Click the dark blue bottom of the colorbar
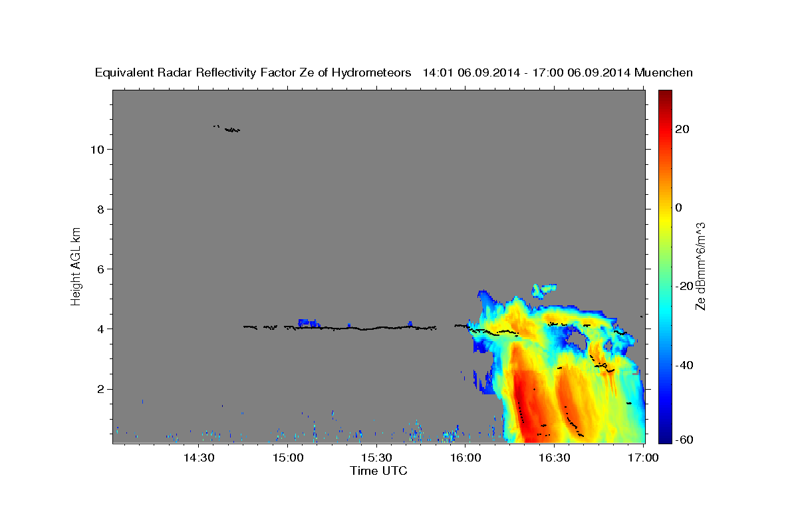 coord(664,438)
